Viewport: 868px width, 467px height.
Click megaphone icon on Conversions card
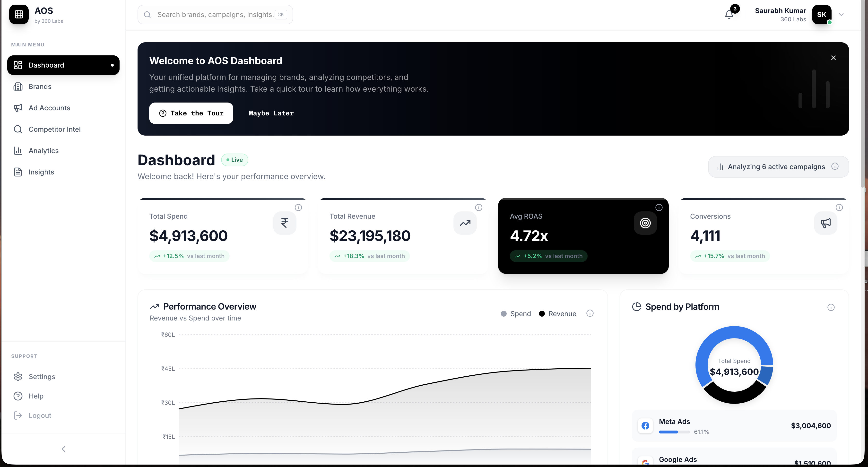coord(825,223)
